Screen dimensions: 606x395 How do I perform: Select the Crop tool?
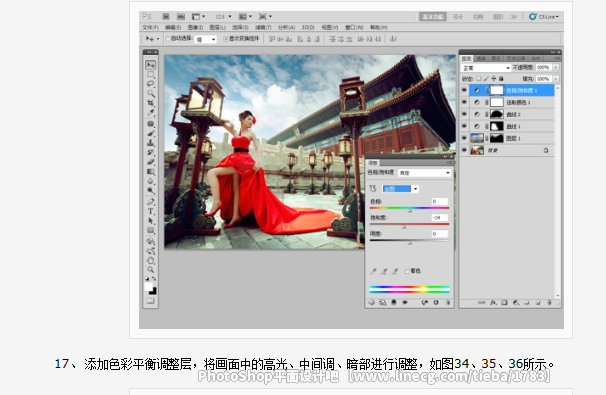pyautogui.click(x=150, y=103)
